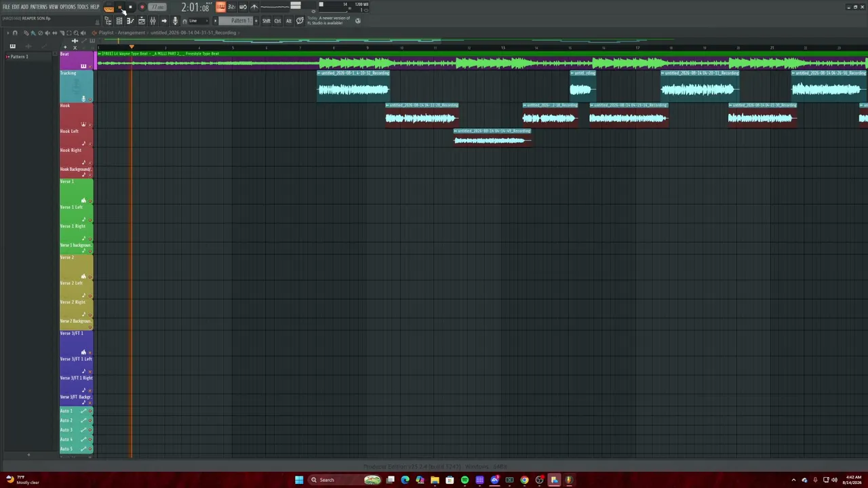Select the Playlist zoom tool
This screenshot has width=868, height=488.
(76, 33)
